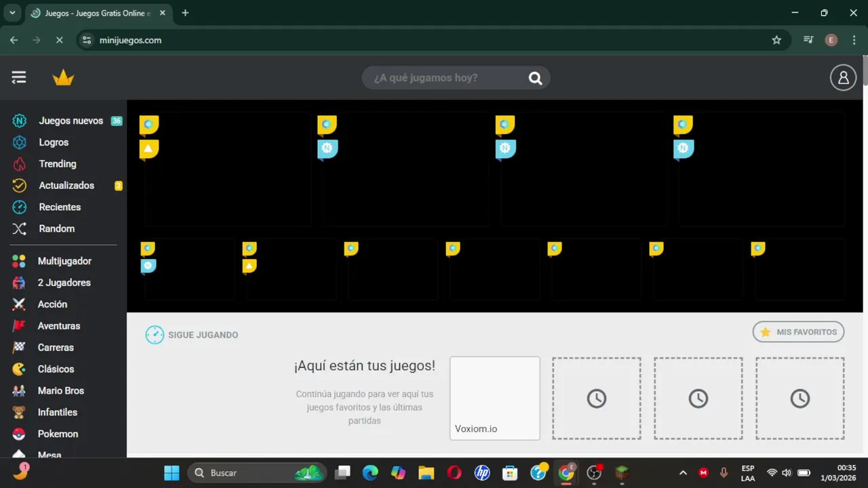The width and height of the screenshot is (868, 488).
Task: Select Multijugador category
Action: (x=64, y=261)
